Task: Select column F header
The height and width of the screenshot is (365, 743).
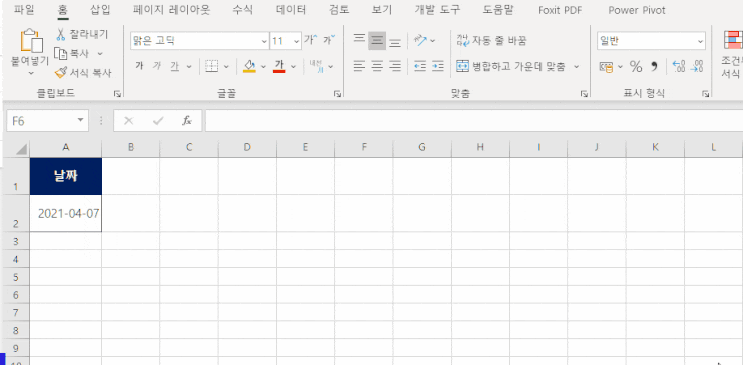Action: click(364, 147)
